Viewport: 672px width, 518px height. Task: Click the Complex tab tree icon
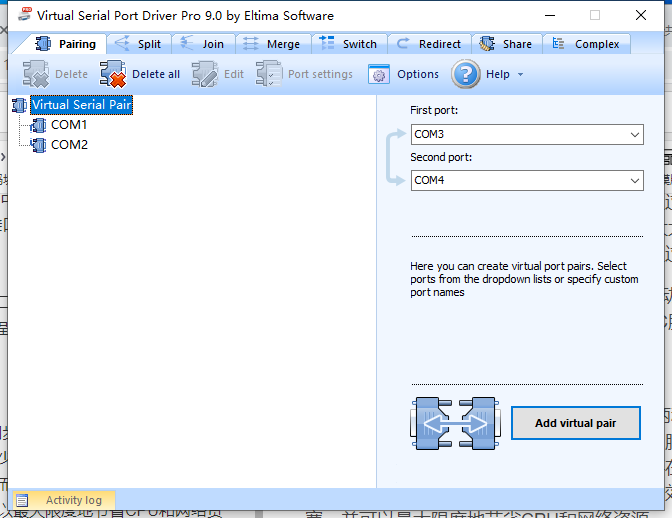point(558,43)
